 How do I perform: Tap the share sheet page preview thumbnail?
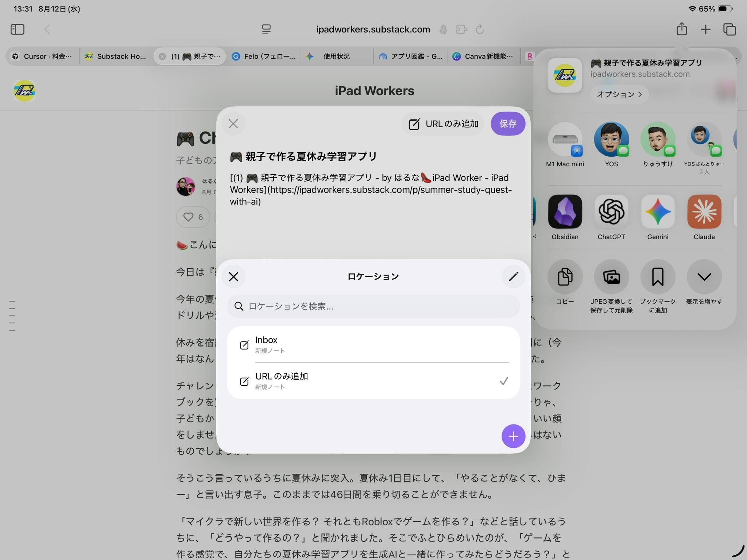pos(565,75)
